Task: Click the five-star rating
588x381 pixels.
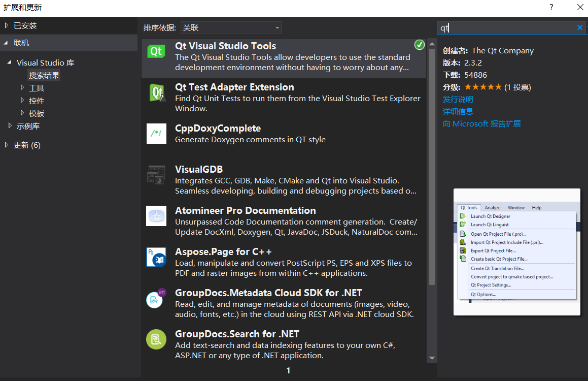Action: (x=483, y=87)
